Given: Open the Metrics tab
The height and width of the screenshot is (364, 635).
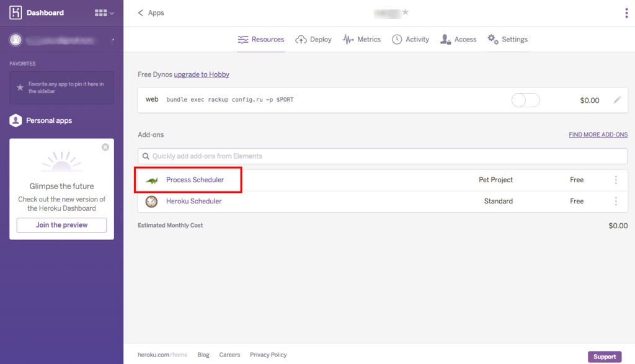Looking at the screenshot, I should tap(362, 40).
